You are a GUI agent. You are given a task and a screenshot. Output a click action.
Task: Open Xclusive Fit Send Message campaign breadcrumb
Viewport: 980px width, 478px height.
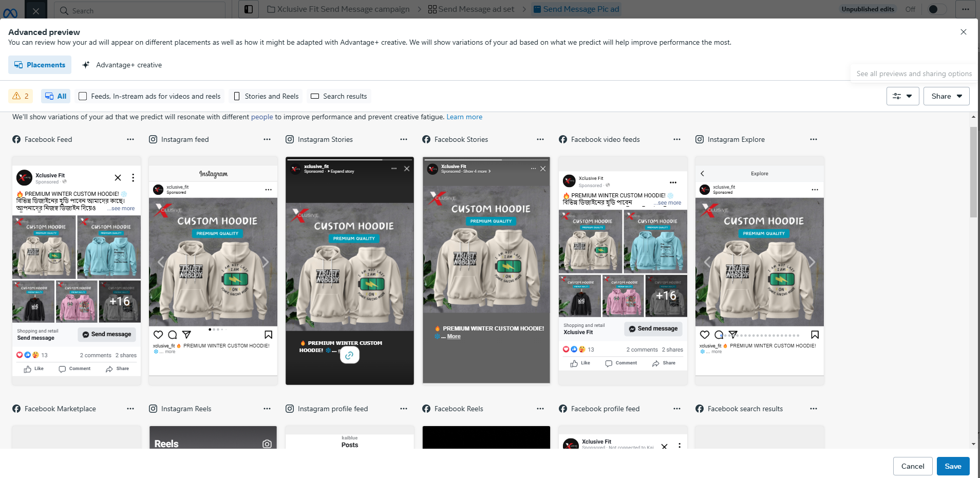[338, 9]
